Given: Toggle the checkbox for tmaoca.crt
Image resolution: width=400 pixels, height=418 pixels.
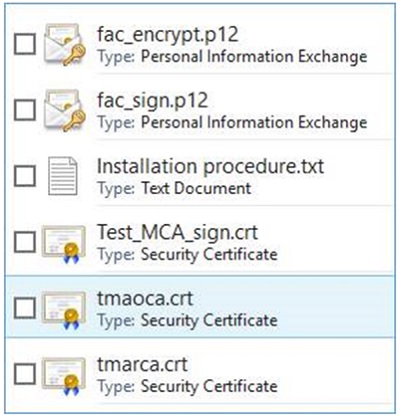Looking at the screenshot, I should 25,308.
